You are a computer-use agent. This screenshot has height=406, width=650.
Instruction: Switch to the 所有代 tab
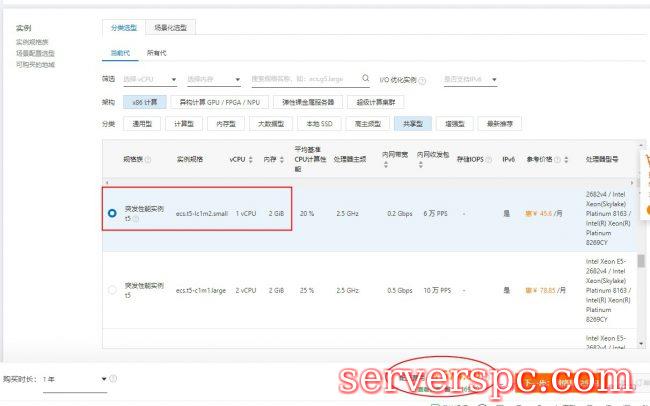tap(157, 51)
